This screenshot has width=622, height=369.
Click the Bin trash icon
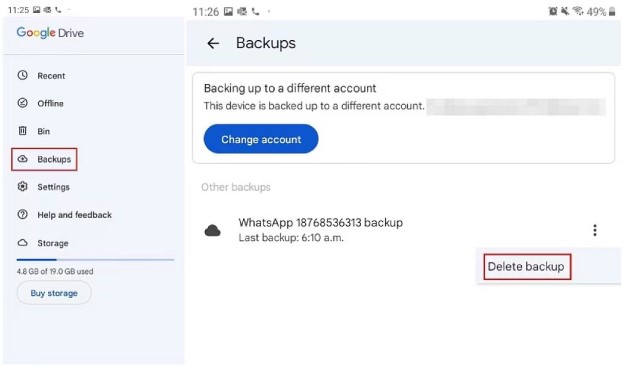[x=23, y=131]
